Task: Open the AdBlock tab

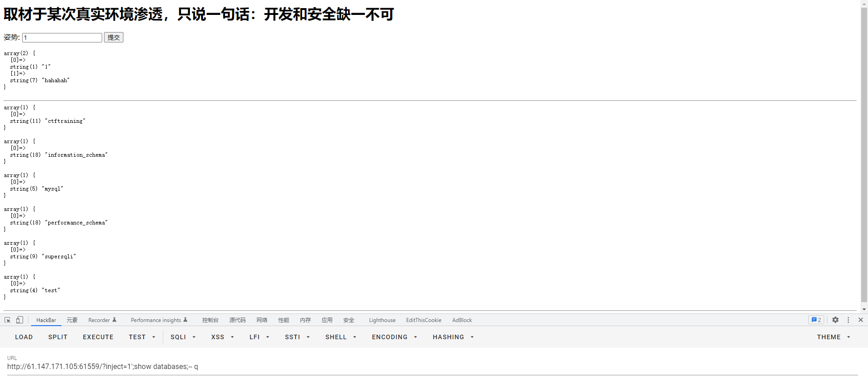Action: tap(462, 320)
